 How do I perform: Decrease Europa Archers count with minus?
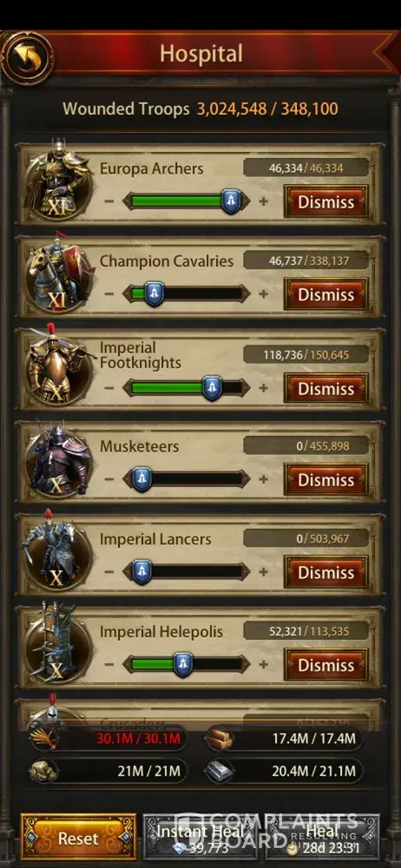(x=109, y=201)
